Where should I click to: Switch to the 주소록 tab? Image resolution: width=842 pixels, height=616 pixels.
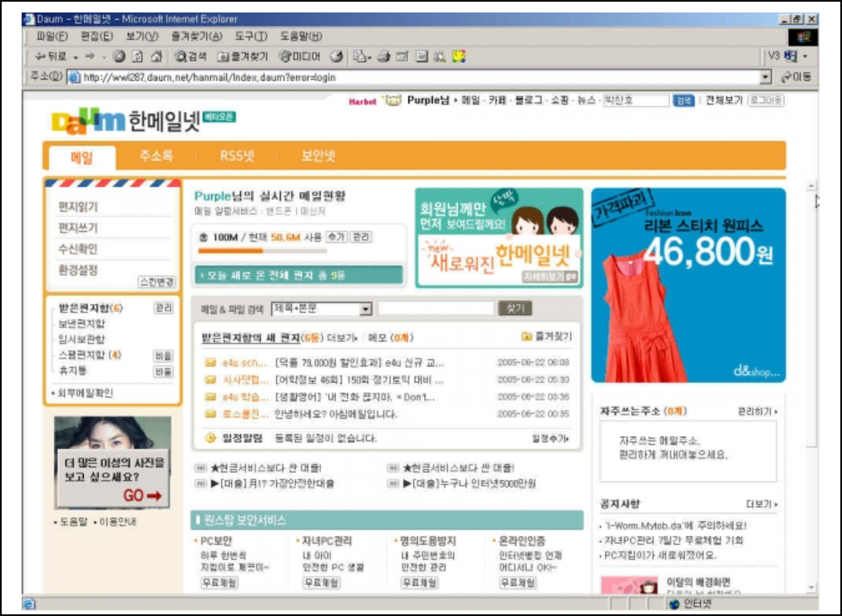[155, 156]
